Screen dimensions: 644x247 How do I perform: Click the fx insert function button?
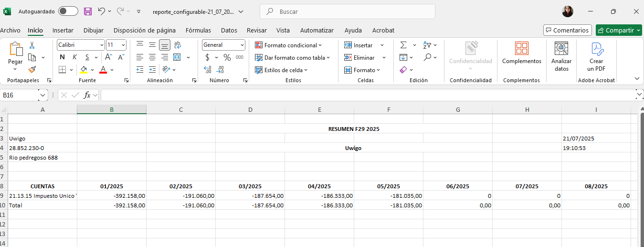tap(87, 95)
